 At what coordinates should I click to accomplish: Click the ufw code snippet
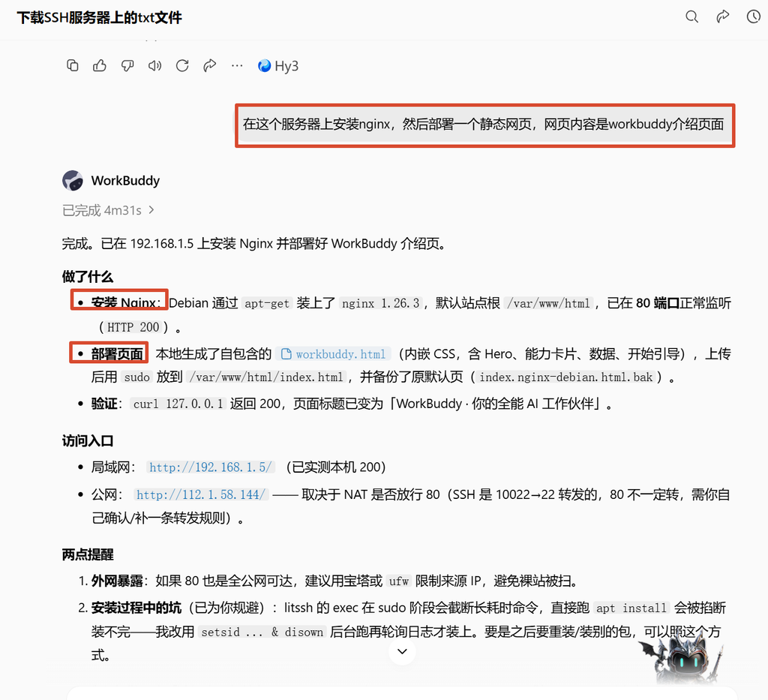399,581
